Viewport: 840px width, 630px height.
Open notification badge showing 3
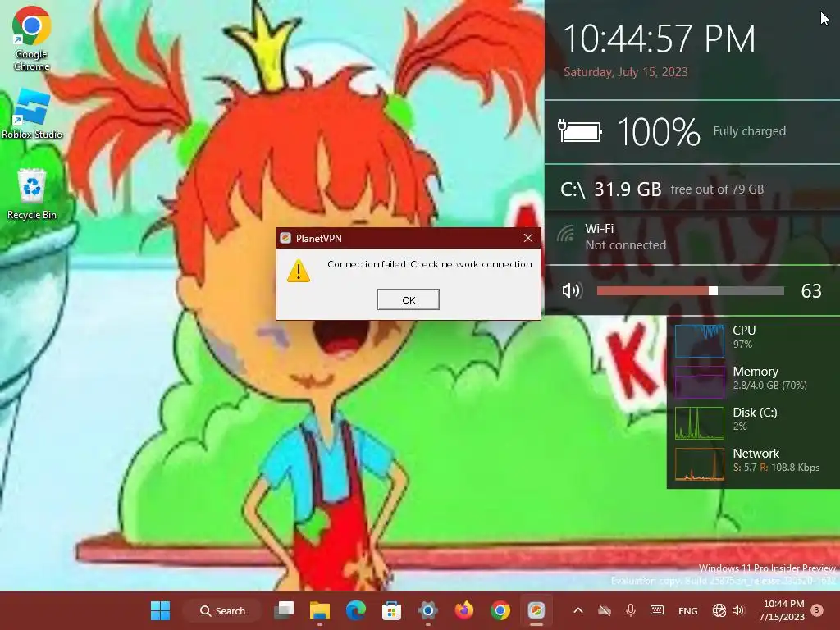816,610
